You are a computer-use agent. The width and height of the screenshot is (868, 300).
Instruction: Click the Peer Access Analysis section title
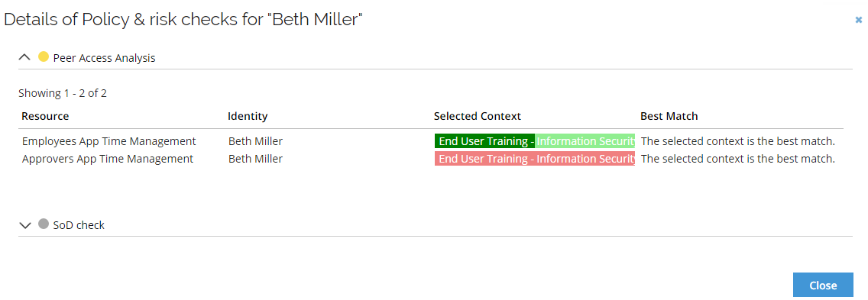point(104,57)
